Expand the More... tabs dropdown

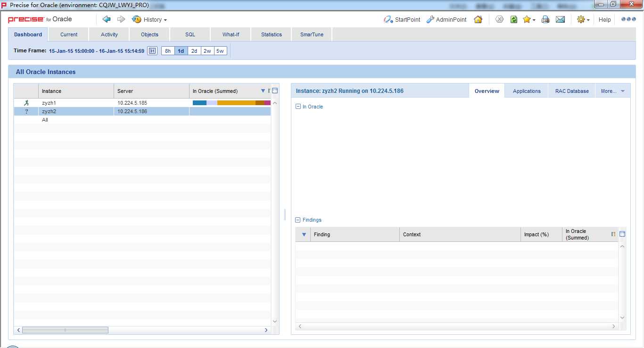(612, 91)
